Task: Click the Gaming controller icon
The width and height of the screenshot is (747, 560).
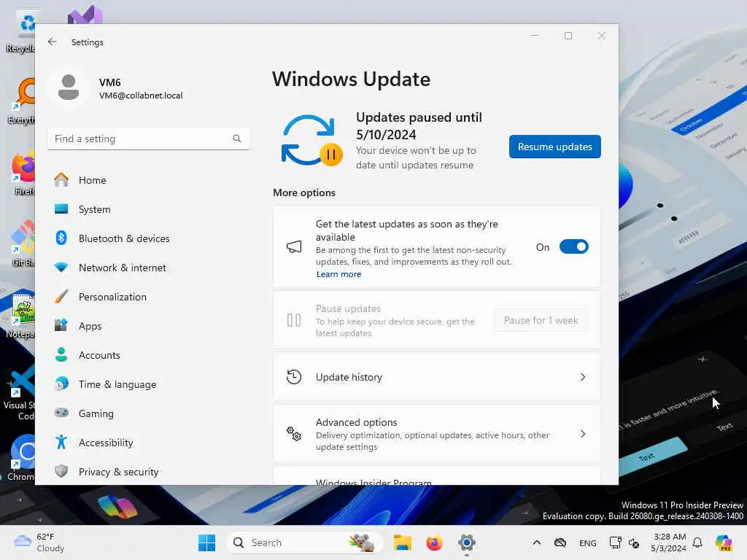Action: [61, 413]
